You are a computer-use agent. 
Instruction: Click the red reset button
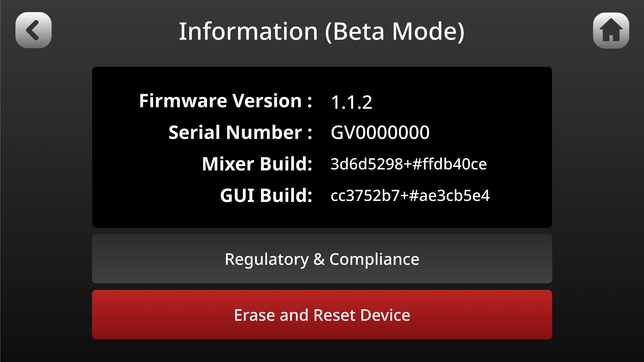pyautogui.click(x=322, y=314)
